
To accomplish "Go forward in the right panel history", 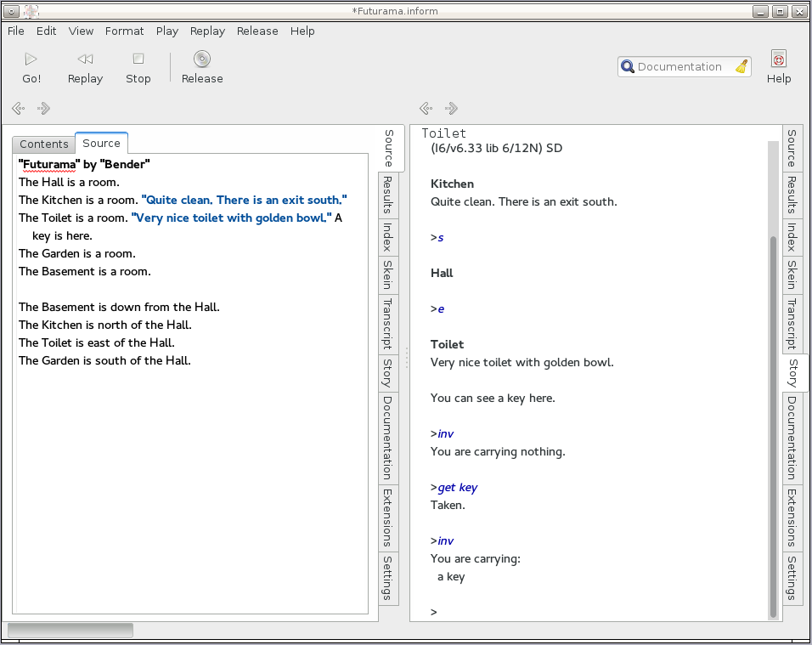I will click(452, 109).
